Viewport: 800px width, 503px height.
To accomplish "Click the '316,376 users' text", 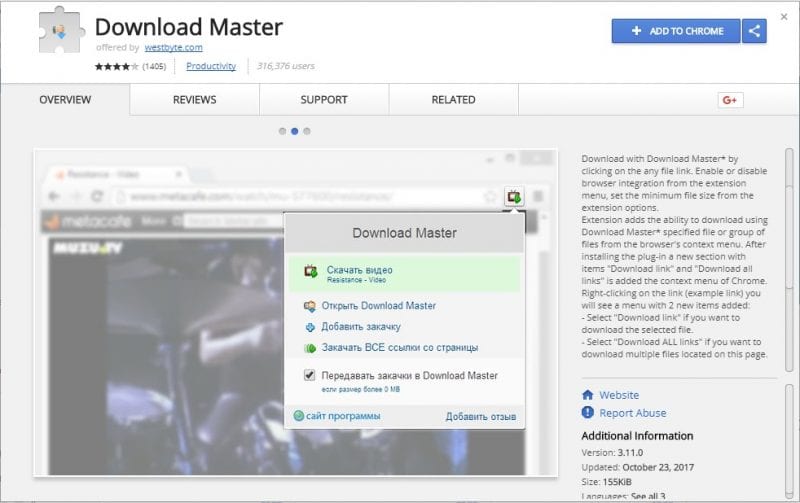I will tap(286, 66).
